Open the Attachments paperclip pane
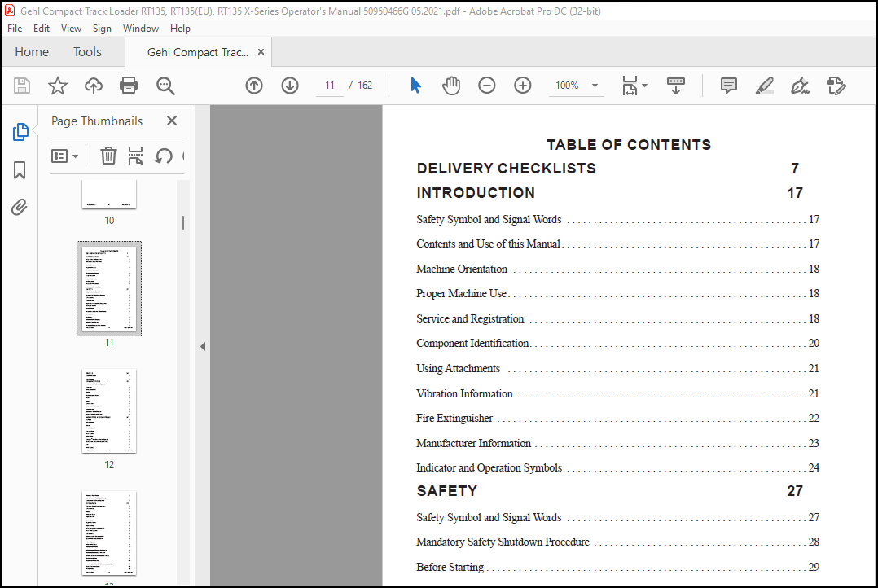Image resolution: width=878 pixels, height=588 pixels. [20, 208]
